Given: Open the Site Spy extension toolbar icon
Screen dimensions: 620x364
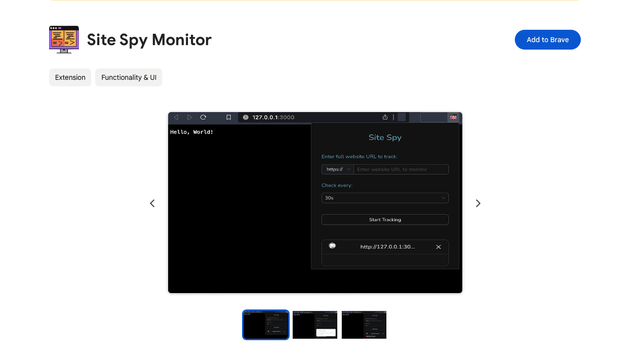Looking at the screenshot, I should tap(453, 117).
